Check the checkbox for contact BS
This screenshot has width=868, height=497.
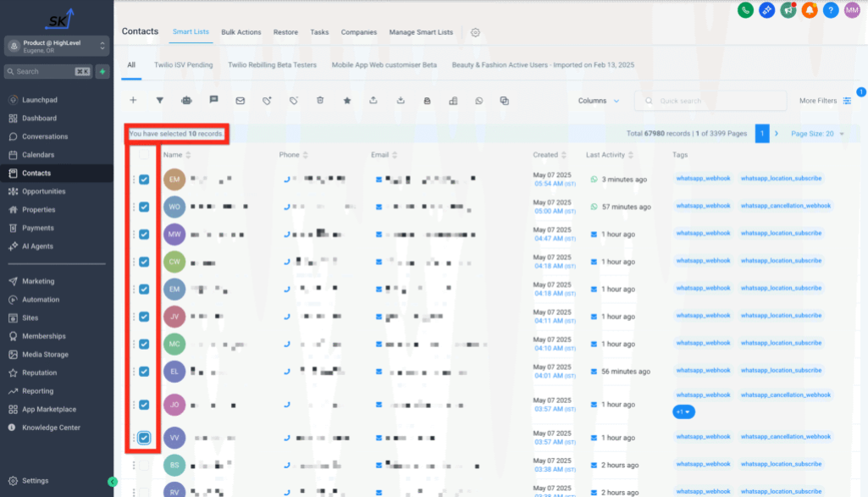click(x=144, y=465)
